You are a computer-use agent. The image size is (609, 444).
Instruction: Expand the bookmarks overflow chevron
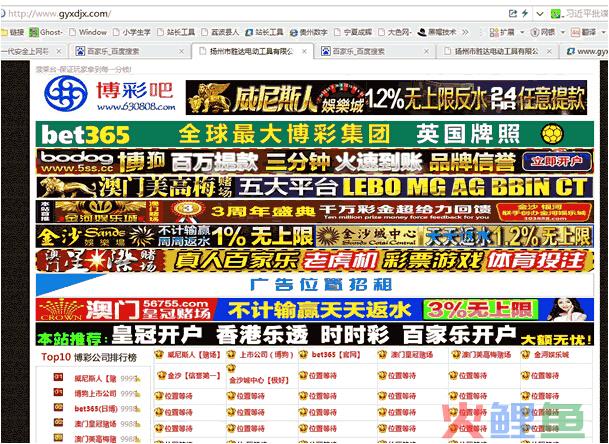pyautogui.click(x=465, y=32)
